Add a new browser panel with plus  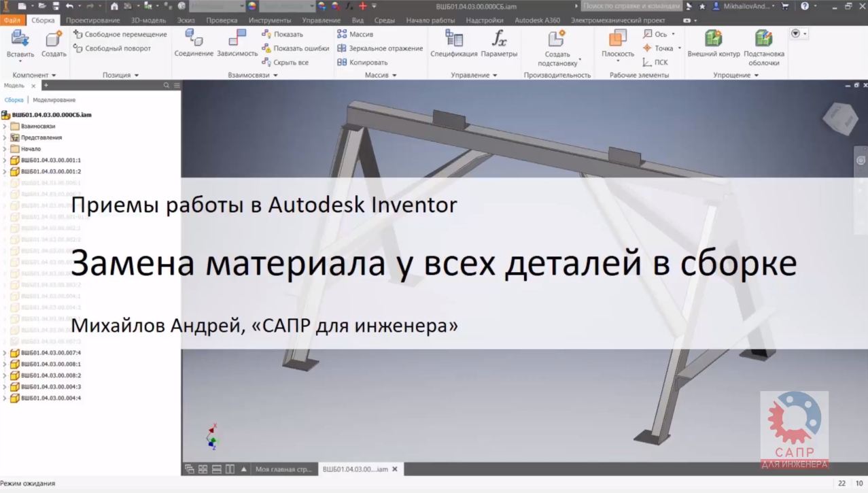click(46, 86)
